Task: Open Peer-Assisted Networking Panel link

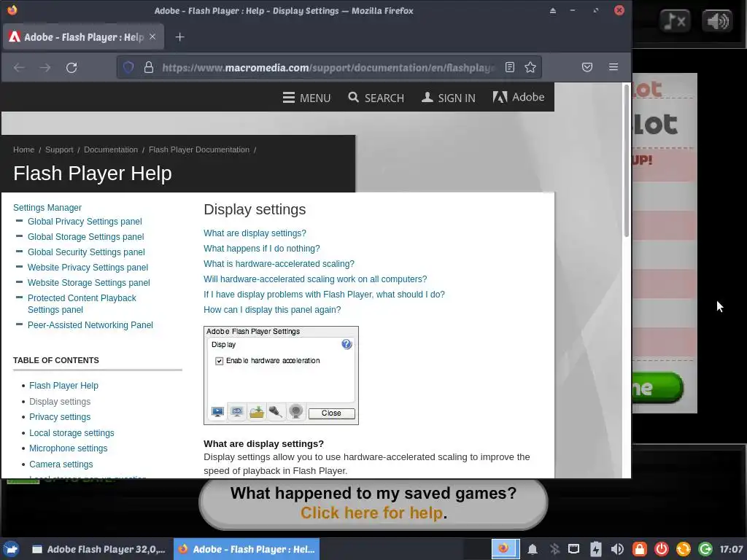Action: 90,324
